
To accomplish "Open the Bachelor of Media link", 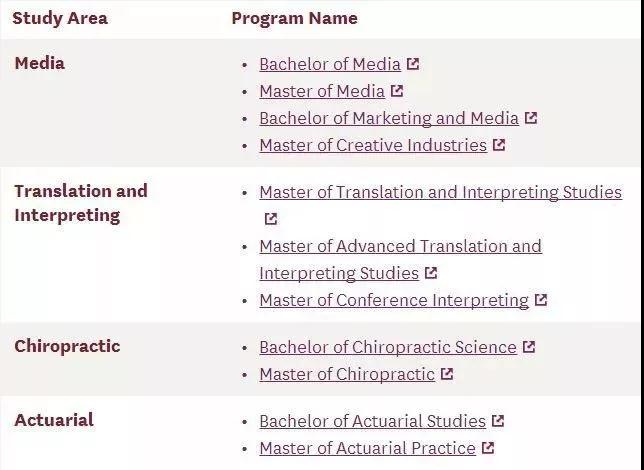I will click(330, 65).
